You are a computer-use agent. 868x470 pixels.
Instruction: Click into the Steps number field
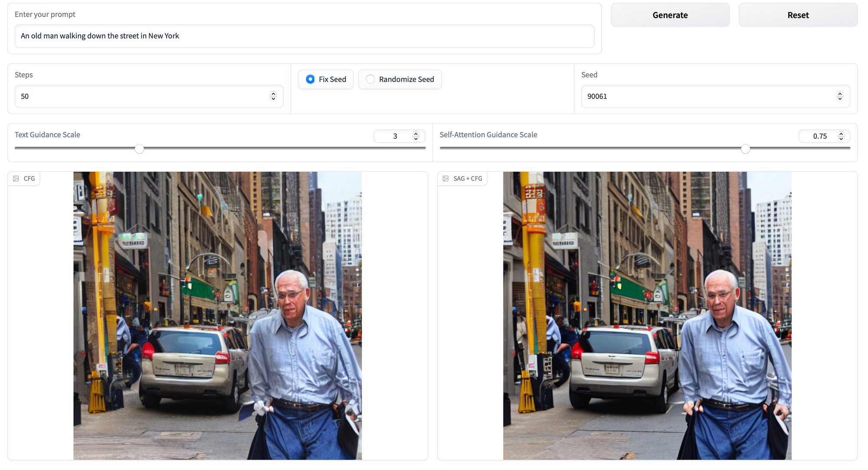[139, 96]
